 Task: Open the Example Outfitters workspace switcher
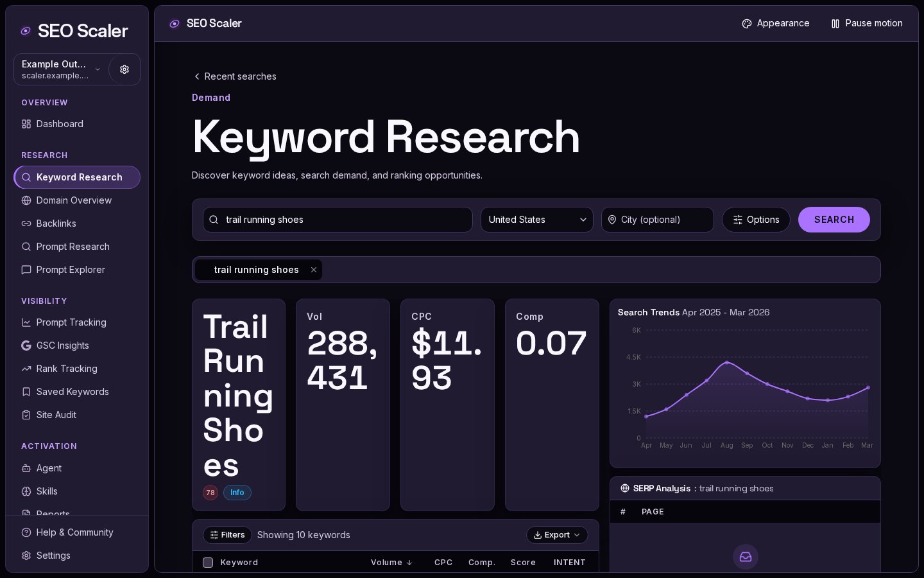(x=61, y=69)
